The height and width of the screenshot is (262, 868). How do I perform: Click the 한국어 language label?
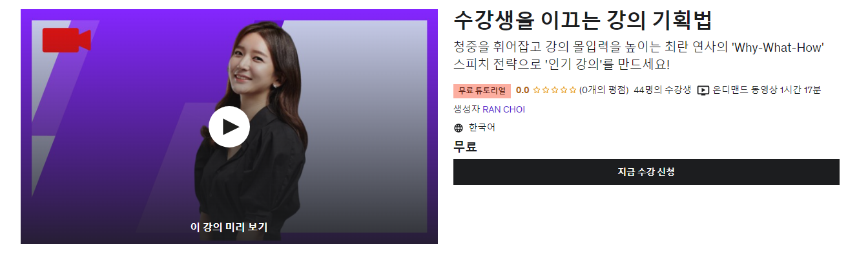point(482,127)
